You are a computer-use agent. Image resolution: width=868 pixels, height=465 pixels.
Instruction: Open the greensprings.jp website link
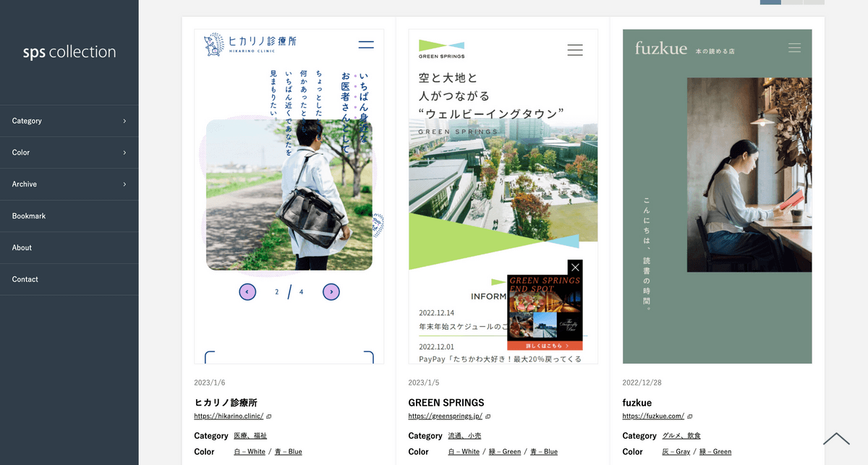click(x=445, y=417)
